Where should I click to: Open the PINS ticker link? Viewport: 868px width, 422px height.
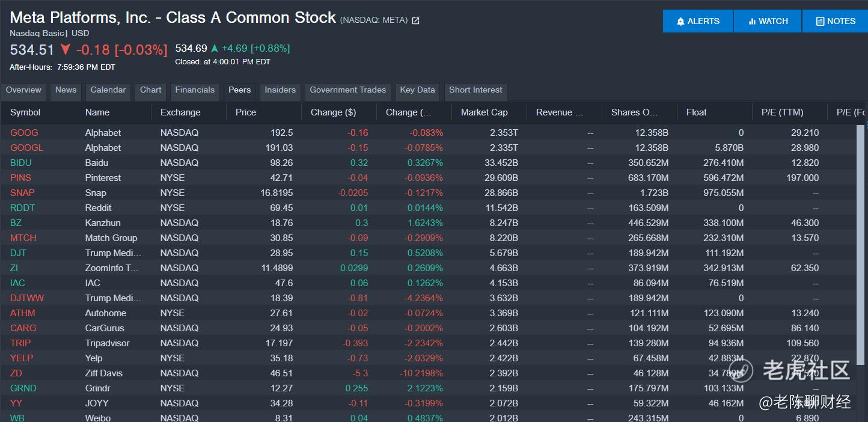tap(20, 178)
